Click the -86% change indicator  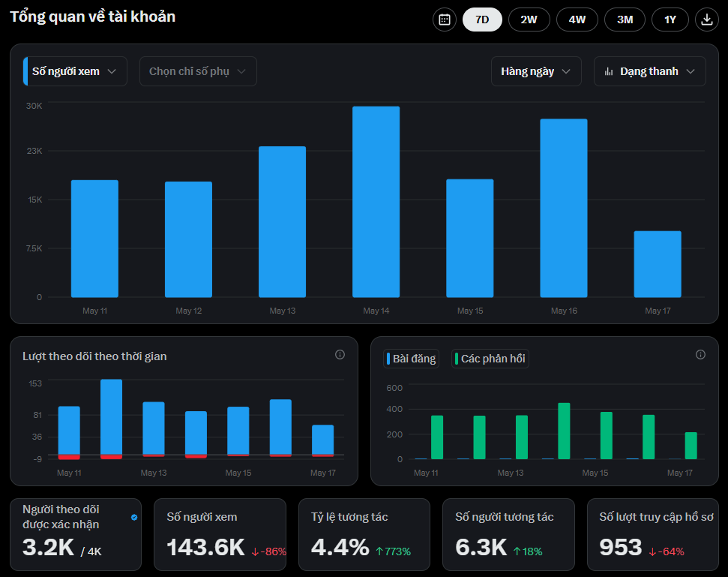click(x=269, y=551)
